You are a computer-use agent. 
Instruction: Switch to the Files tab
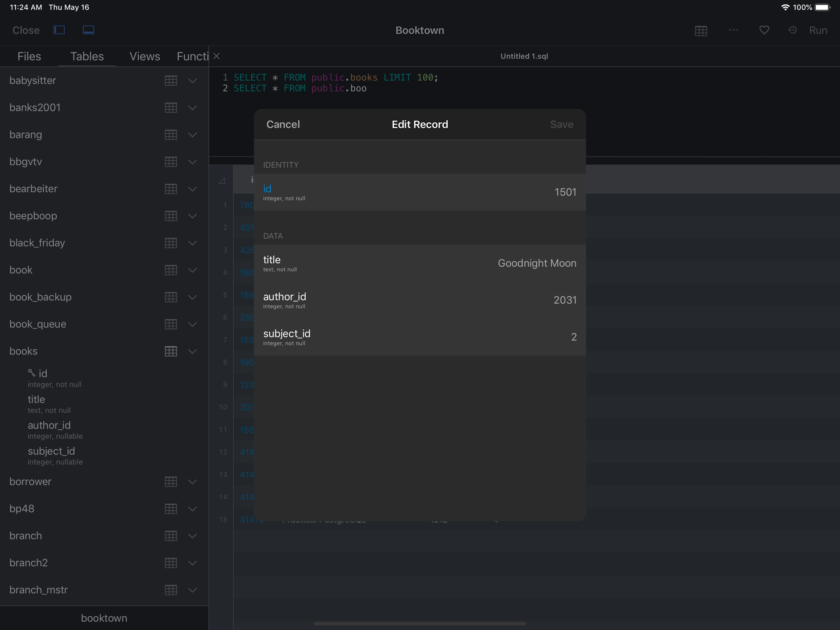pyautogui.click(x=29, y=56)
